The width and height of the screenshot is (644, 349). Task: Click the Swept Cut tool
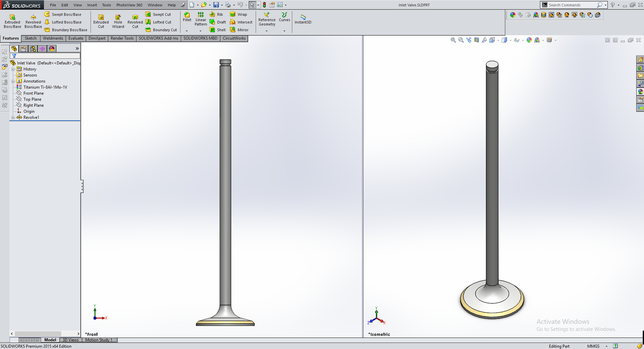tap(158, 14)
